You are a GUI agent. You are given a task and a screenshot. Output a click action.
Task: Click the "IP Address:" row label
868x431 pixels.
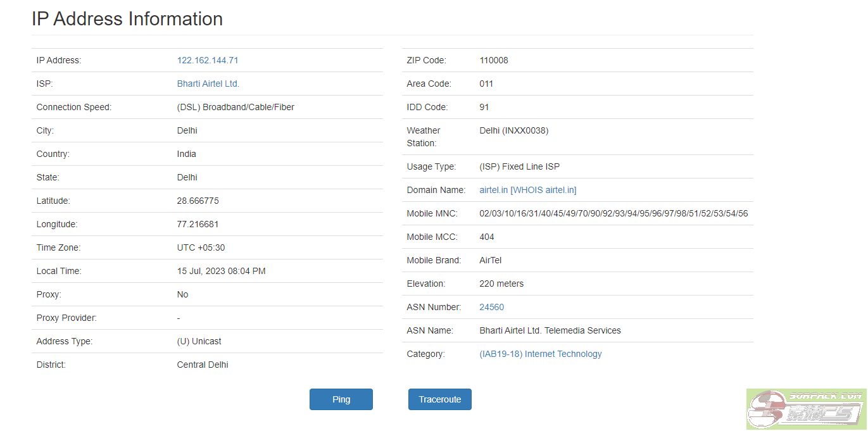pyautogui.click(x=60, y=60)
